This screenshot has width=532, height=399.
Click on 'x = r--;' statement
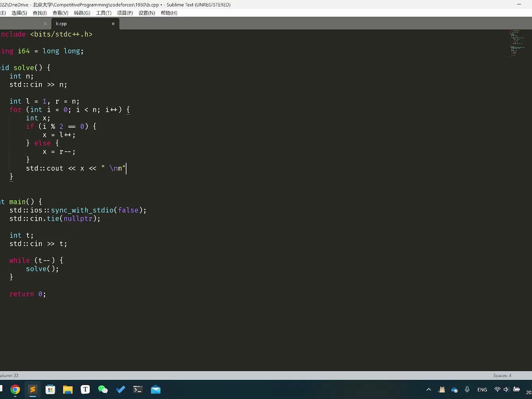click(x=59, y=152)
